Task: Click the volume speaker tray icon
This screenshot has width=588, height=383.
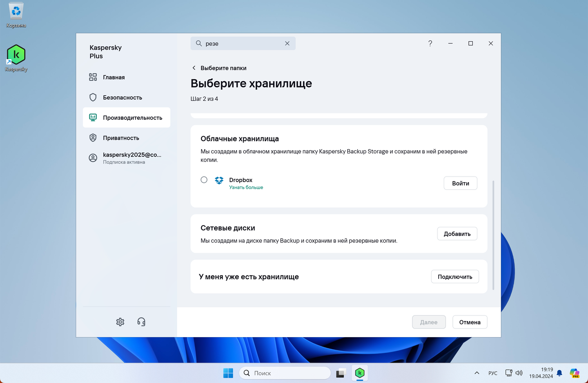Action: point(519,373)
